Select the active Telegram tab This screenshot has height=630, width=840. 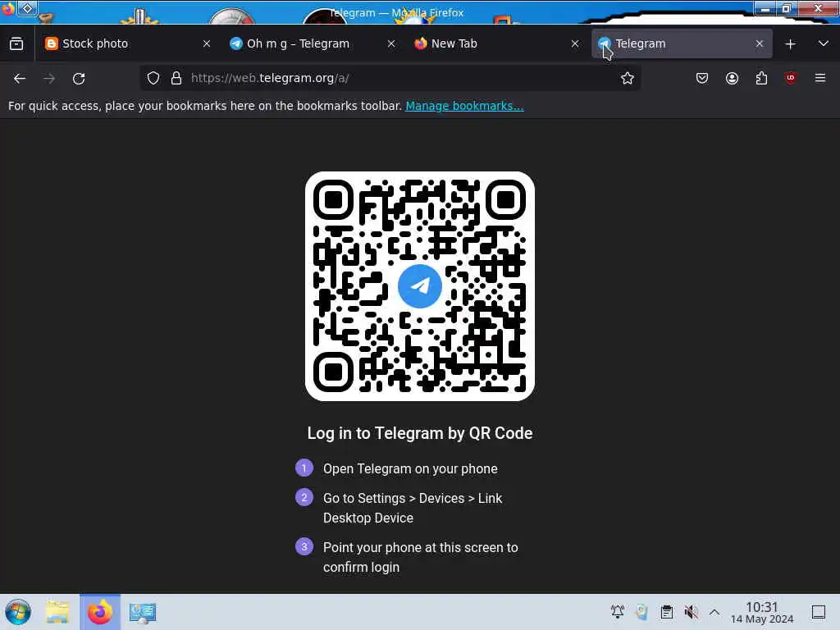[682, 44]
